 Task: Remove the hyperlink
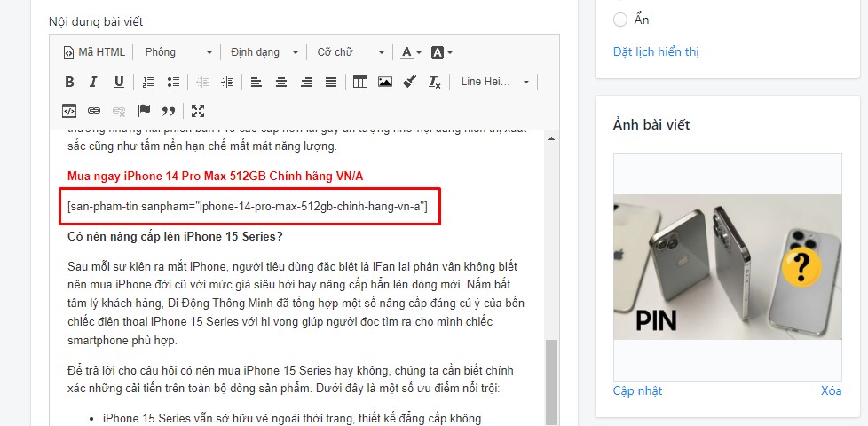119,111
